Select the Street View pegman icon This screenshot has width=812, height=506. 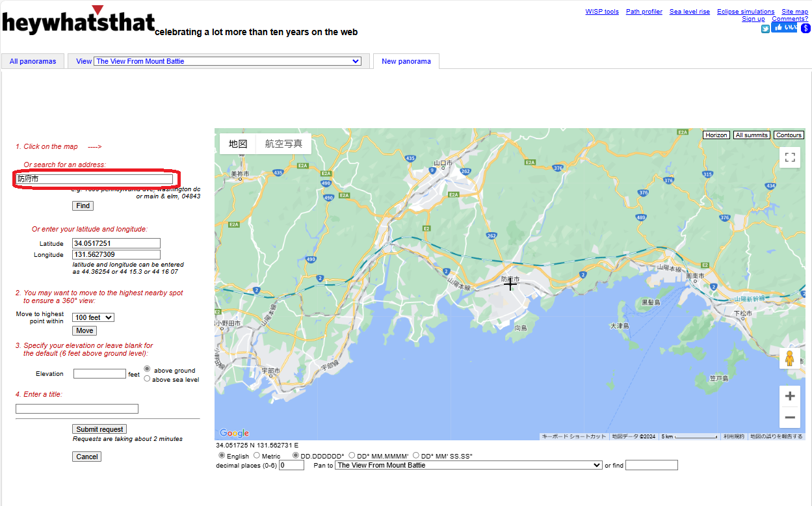[x=790, y=358]
